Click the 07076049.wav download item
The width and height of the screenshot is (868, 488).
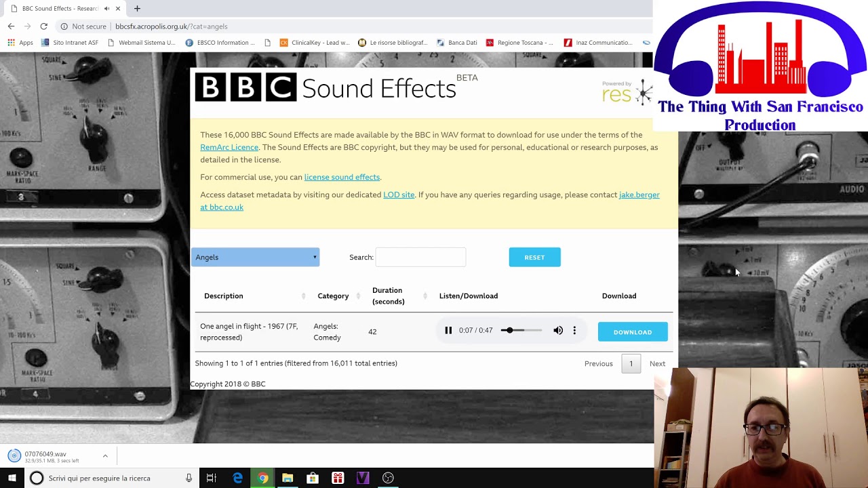pyautogui.click(x=52, y=456)
